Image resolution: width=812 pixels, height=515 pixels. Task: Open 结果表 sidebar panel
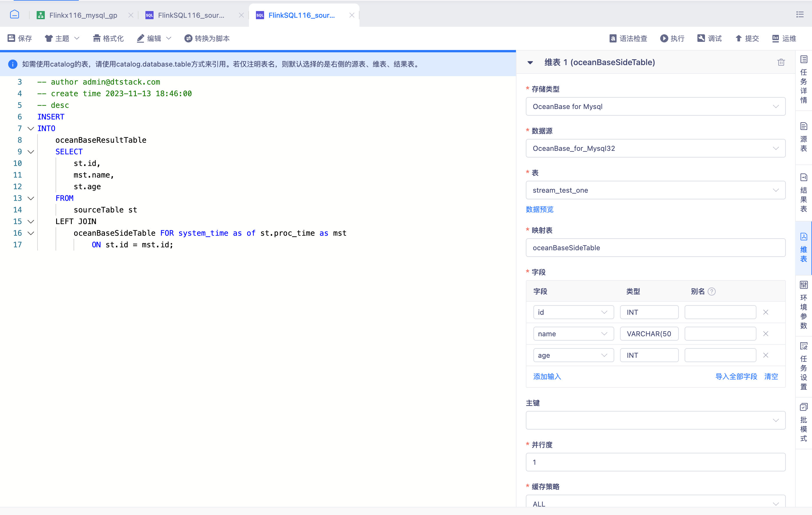coord(804,193)
